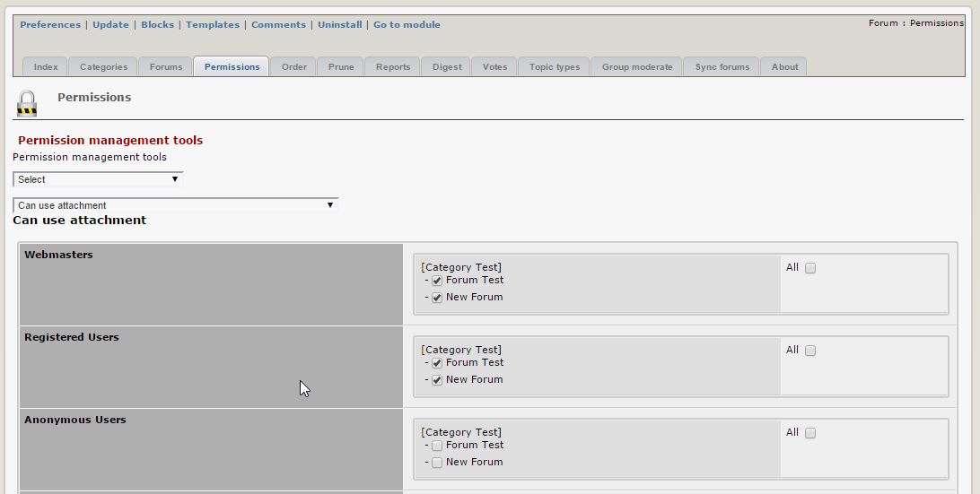The height and width of the screenshot is (494, 980).
Task: Check New Forum for Anonymous Users
Action: [x=437, y=463]
